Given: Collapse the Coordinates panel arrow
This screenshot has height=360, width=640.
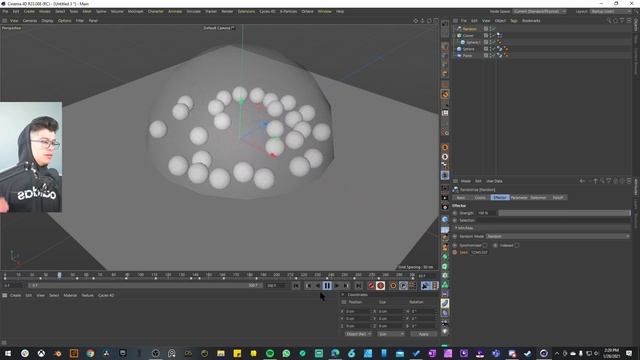Looking at the screenshot, I should pos(343,295).
